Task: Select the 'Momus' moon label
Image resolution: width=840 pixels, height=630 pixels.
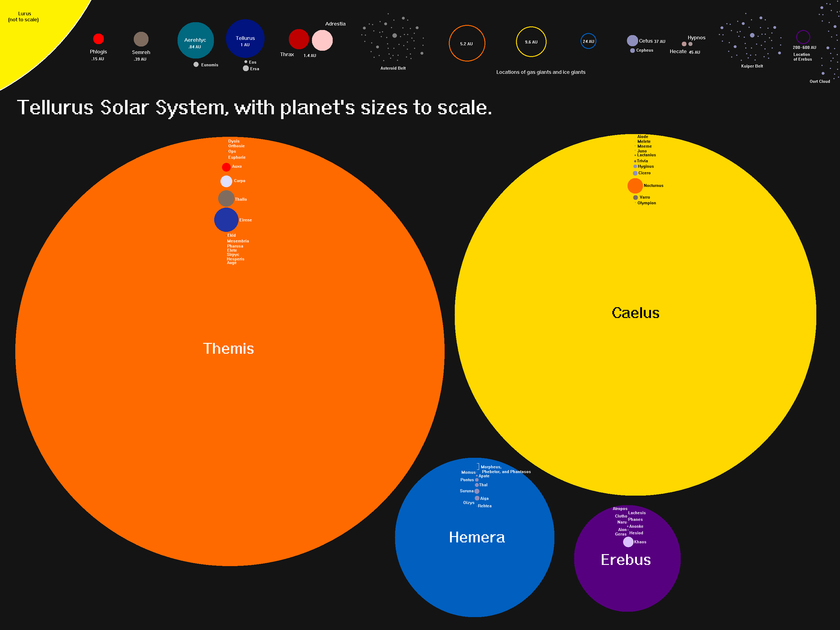Action: point(468,472)
